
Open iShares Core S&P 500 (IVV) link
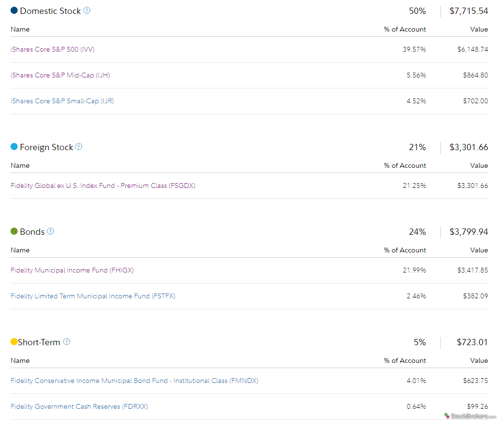point(53,49)
